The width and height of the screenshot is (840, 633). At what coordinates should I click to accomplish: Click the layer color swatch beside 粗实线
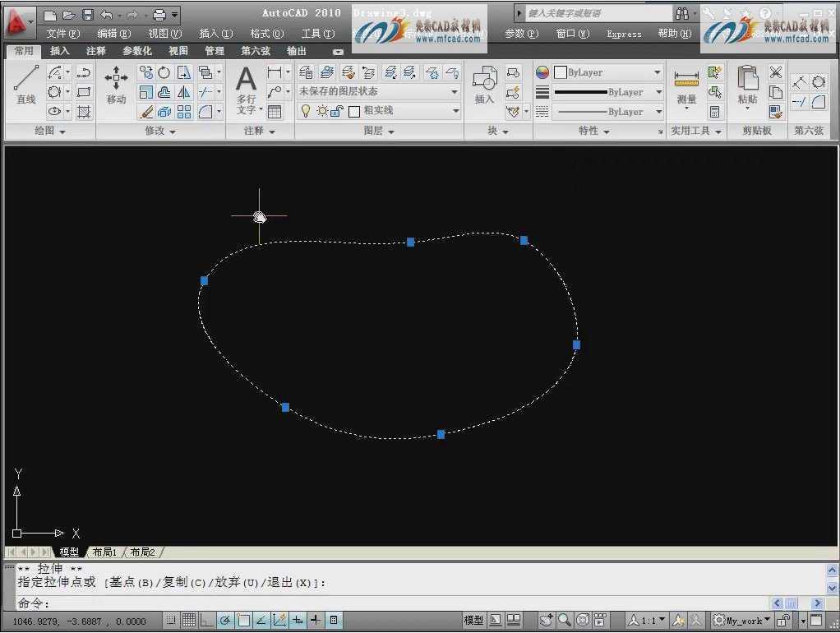coord(353,112)
